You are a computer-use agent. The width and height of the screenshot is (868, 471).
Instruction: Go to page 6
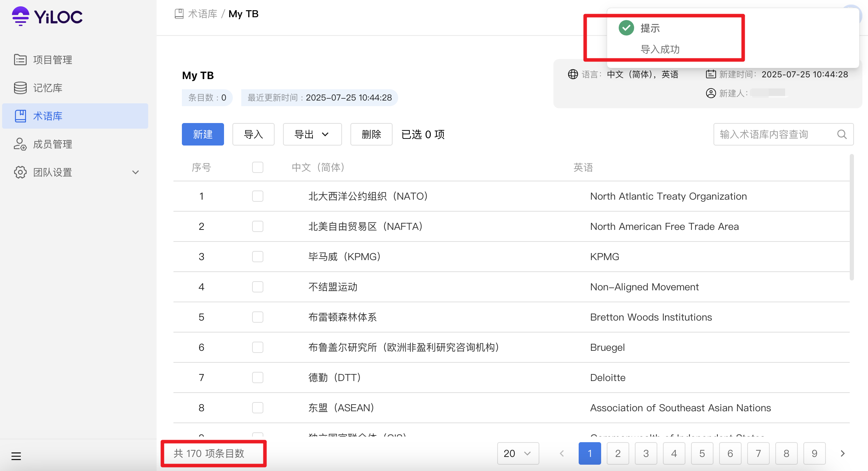click(x=730, y=453)
